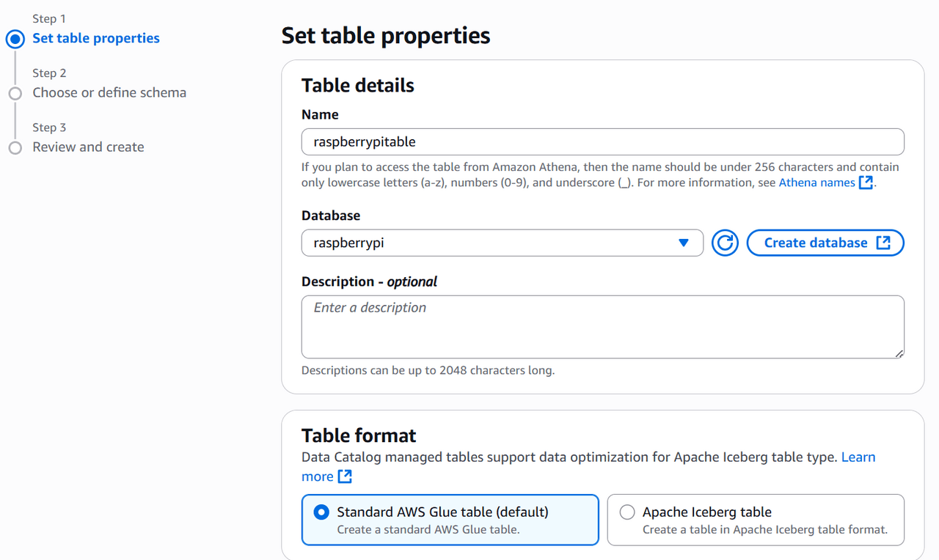Click the Step 3 circle indicator
The width and height of the screenshot is (939, 560).
15,147
